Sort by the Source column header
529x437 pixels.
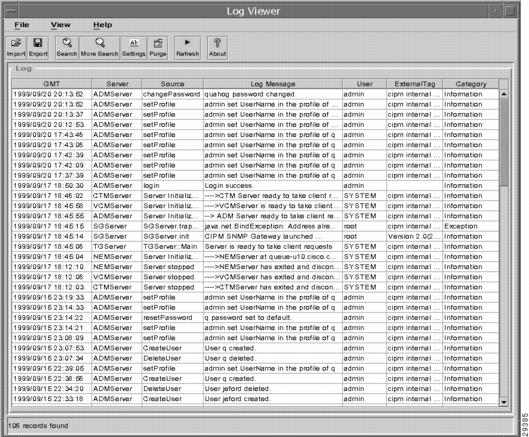(x=172, y=84)
